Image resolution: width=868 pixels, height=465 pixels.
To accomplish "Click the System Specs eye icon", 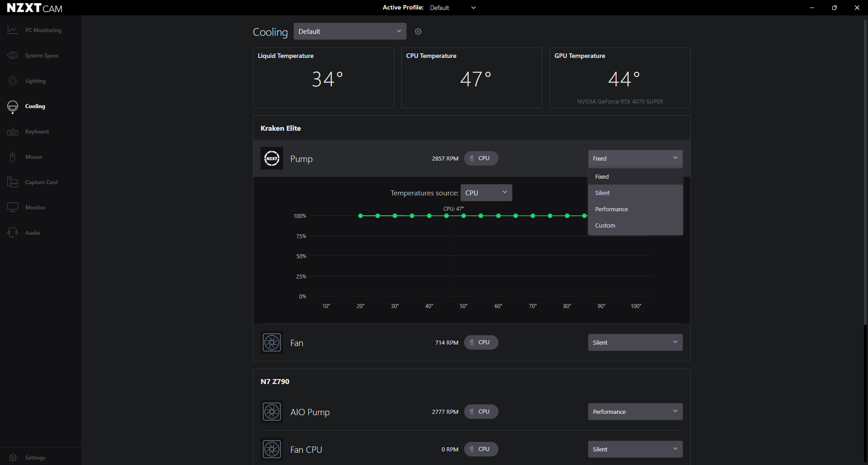I will point(13,56).
